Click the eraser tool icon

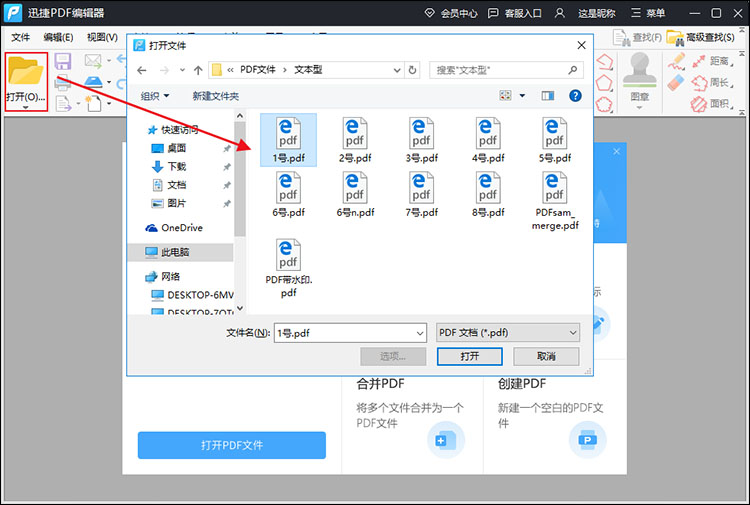tap(676, 83)
